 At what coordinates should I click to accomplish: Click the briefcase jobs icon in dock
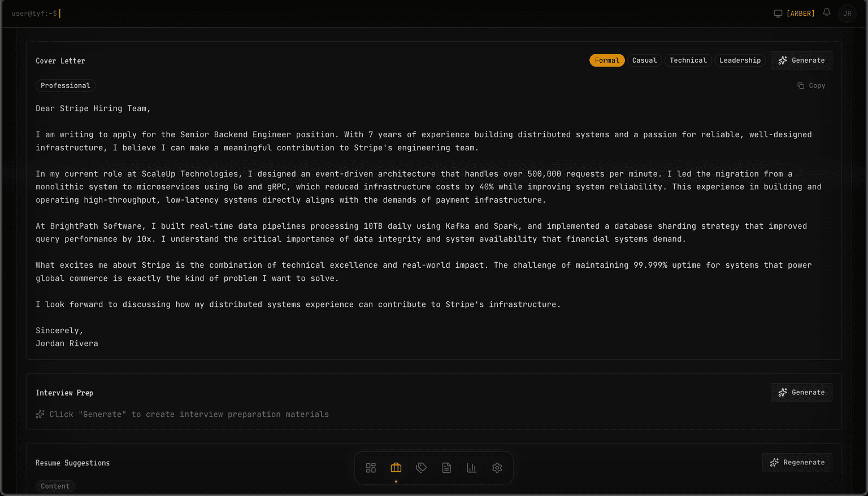click(396, 468)
